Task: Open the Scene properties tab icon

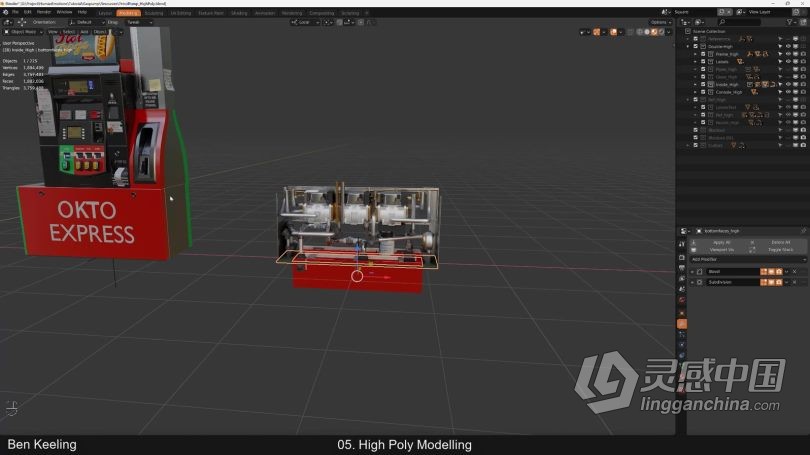Action: click(682, 289)
